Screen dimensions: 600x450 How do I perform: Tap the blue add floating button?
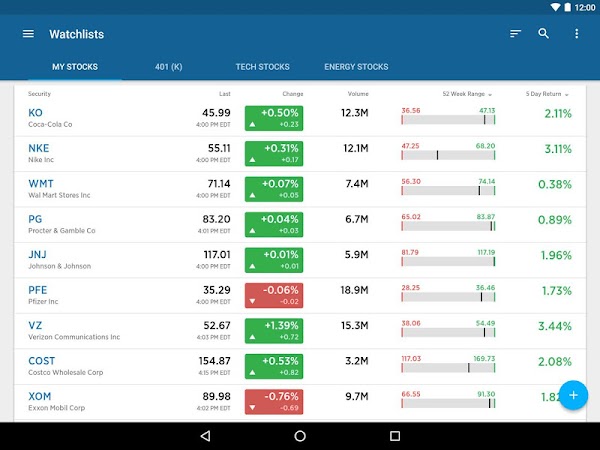(x=573, y=395)
